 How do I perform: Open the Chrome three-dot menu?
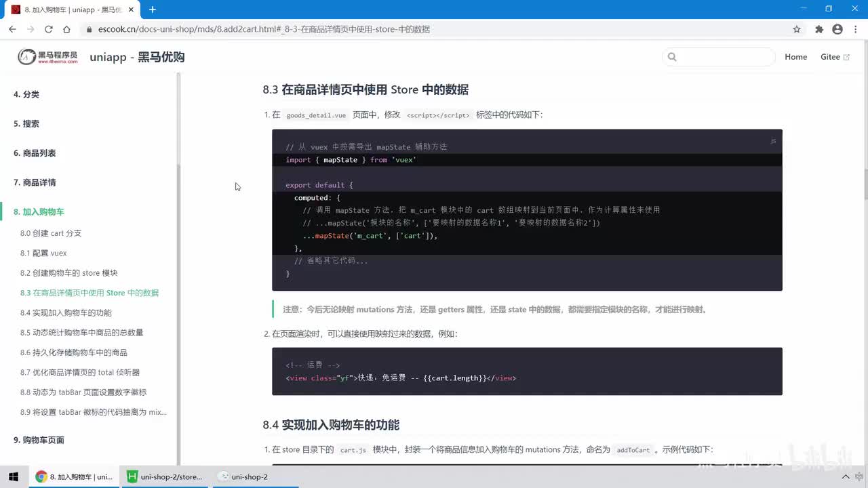pos(856,29)
